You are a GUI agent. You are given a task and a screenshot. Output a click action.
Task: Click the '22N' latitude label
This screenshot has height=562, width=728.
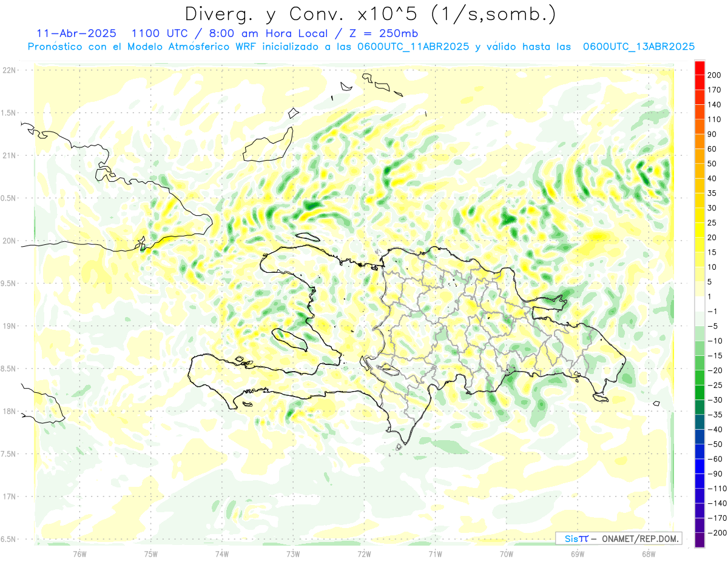[x=9, y=70]
